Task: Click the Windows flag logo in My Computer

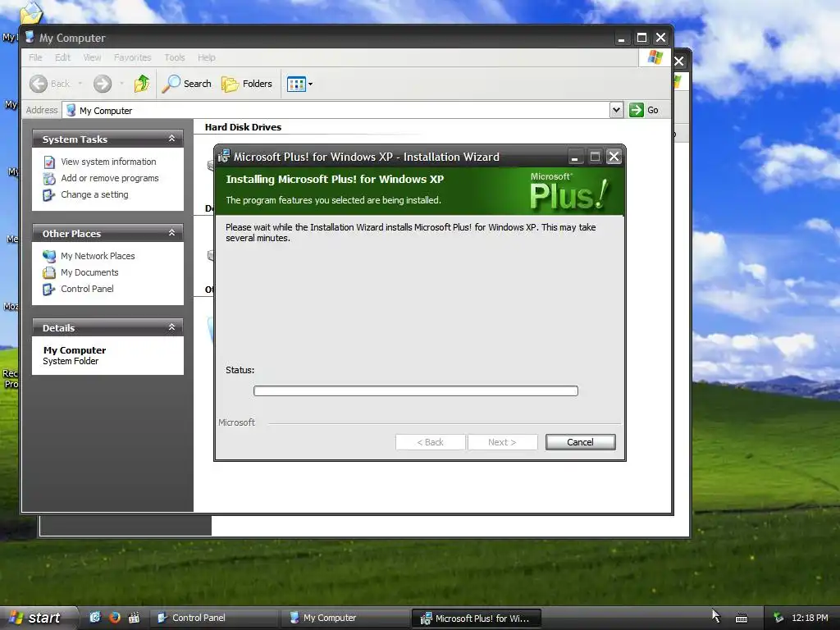Action: click(x=655, y=57)
